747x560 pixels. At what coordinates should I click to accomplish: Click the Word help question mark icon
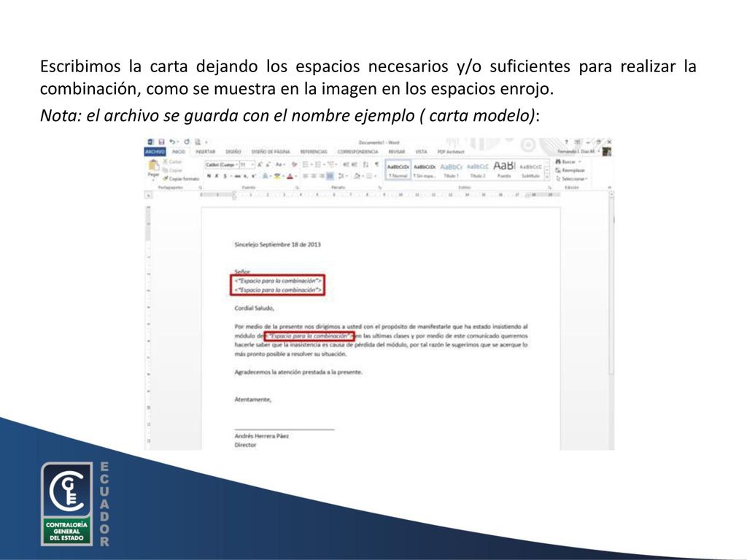566,142
